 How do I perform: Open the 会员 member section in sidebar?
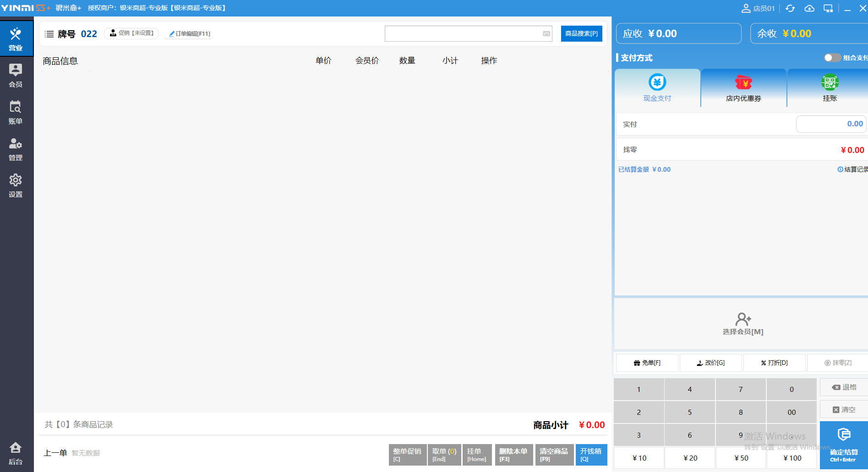(16, 76)
